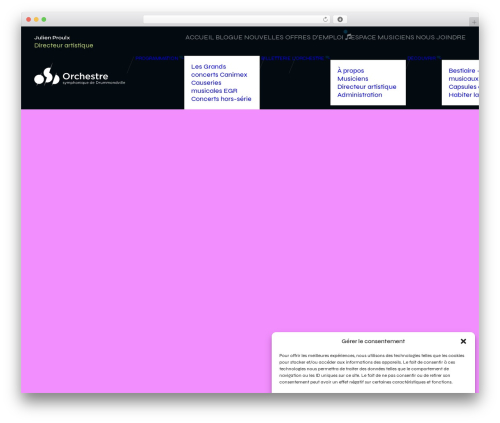
Task: Go to the BLOGUE page
Action: pyautogui.click(x=229, y=37)
